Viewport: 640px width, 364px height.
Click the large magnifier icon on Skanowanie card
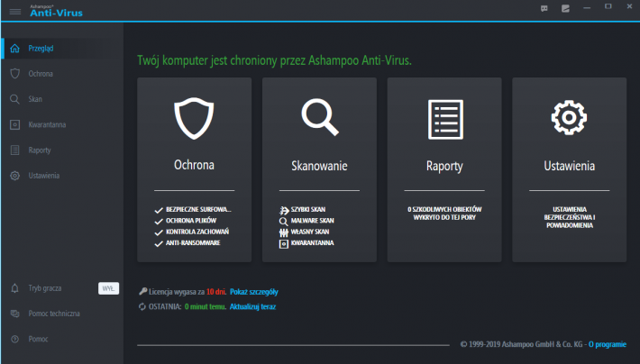[320, 117]
